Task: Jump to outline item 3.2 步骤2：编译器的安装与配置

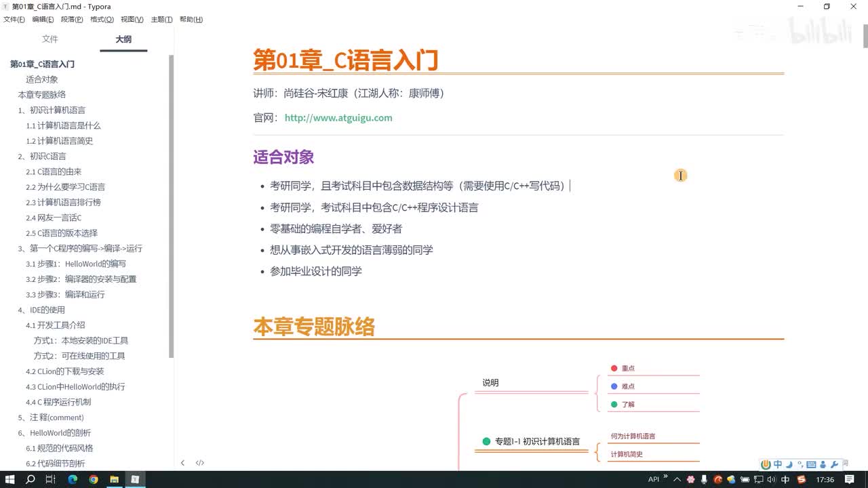Action: pyautogui.click(x=81, y=279)
